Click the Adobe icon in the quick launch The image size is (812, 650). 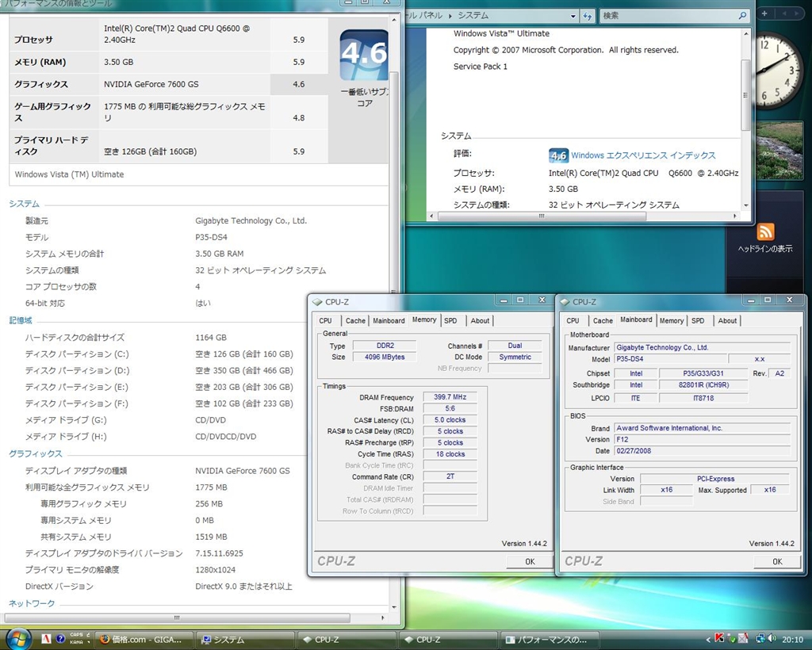(x=46, y=639)
